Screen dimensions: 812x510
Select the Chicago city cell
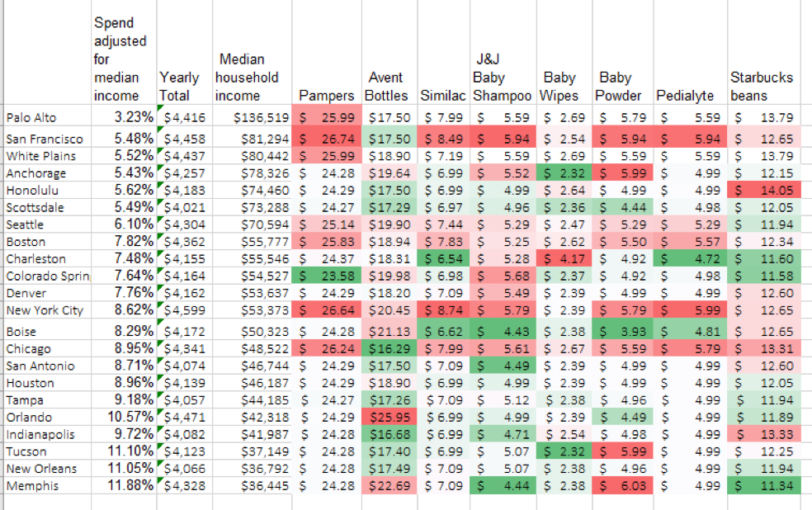pos(47,348)
